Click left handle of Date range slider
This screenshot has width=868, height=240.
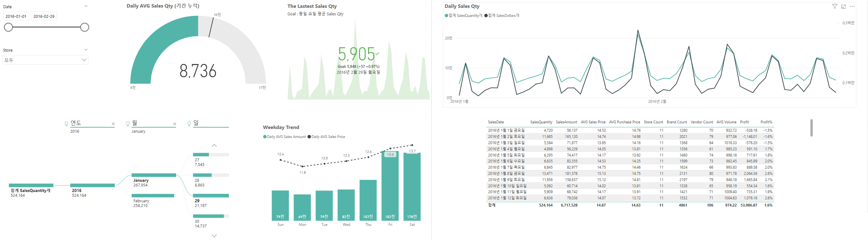point(8,27)
